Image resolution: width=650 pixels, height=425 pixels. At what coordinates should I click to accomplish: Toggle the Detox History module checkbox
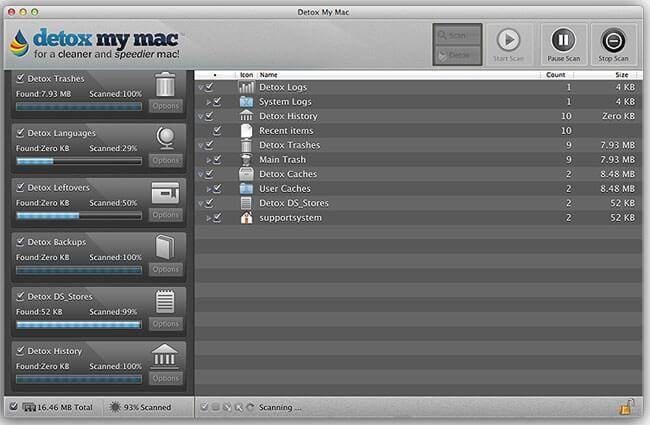[x=20, y=350]
